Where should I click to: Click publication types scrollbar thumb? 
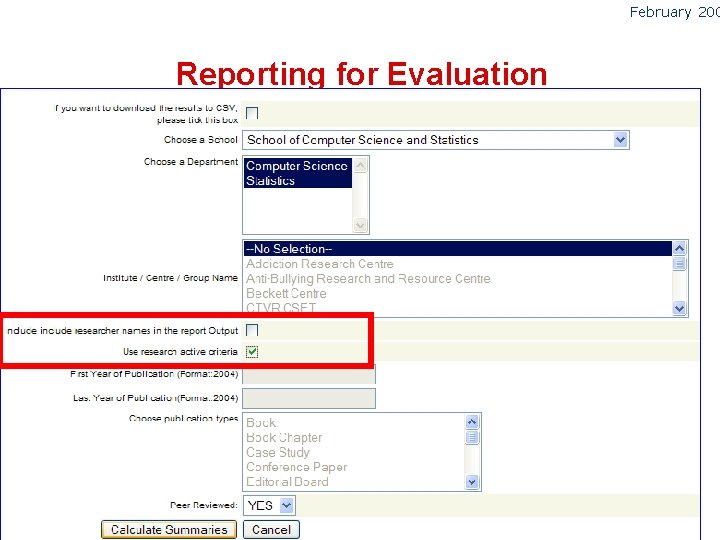click(472, 437)
